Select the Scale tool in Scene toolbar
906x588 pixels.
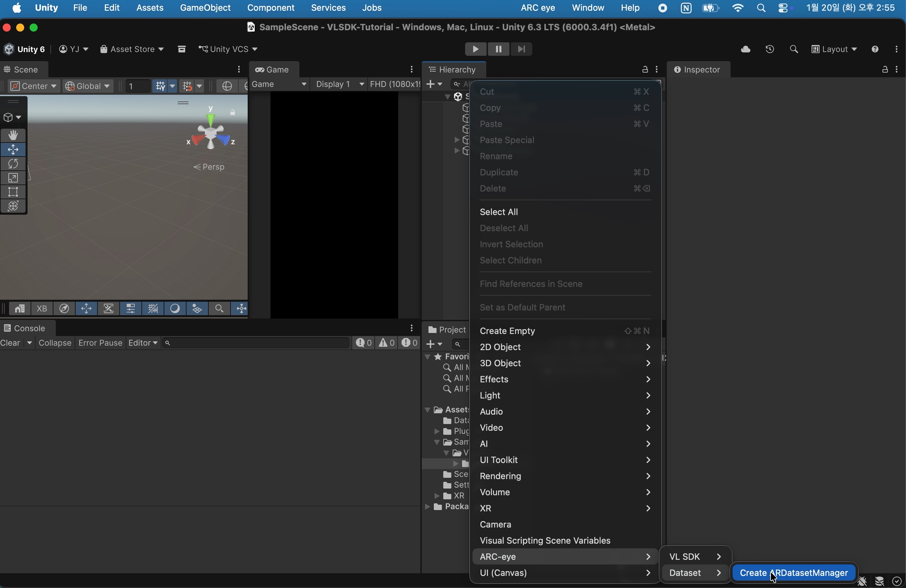(x=13, y=178)
